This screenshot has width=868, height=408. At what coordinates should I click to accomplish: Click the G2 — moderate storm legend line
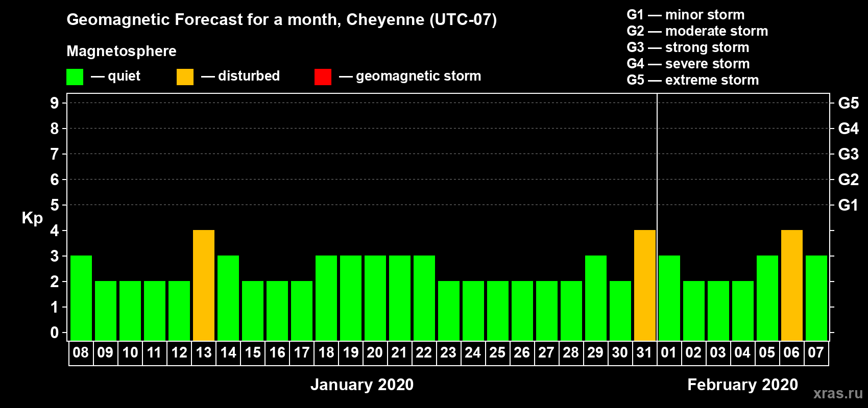tap(697, 31)
